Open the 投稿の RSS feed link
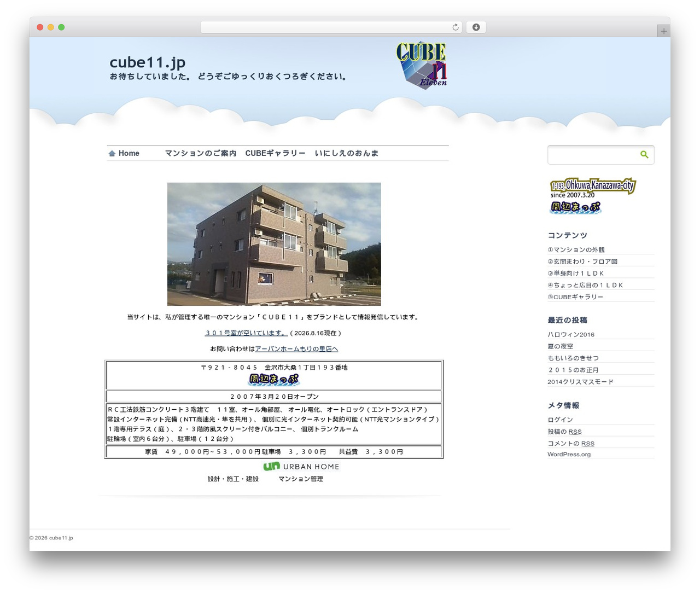700x593 pixels. coord(564,432)
